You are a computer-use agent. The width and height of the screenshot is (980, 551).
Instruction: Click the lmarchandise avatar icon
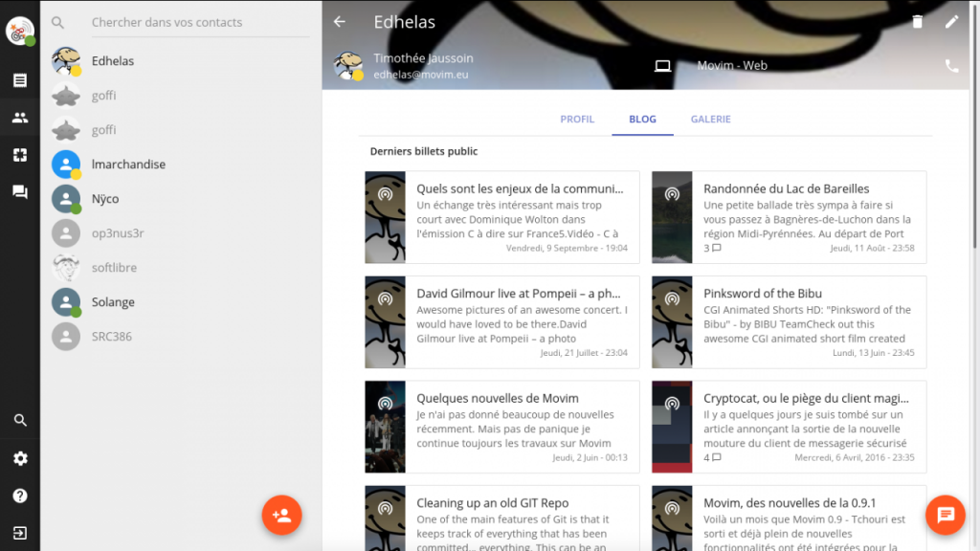[66, 165]
